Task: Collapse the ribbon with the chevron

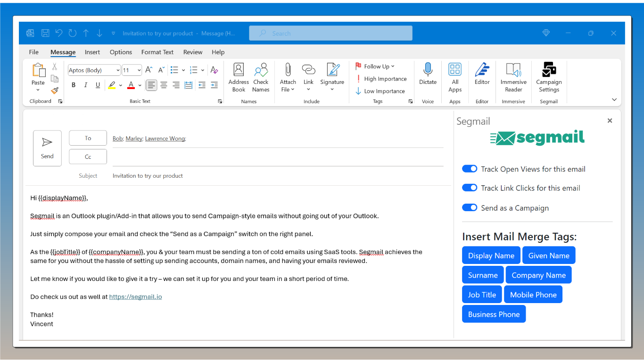Action: point(614,99)
